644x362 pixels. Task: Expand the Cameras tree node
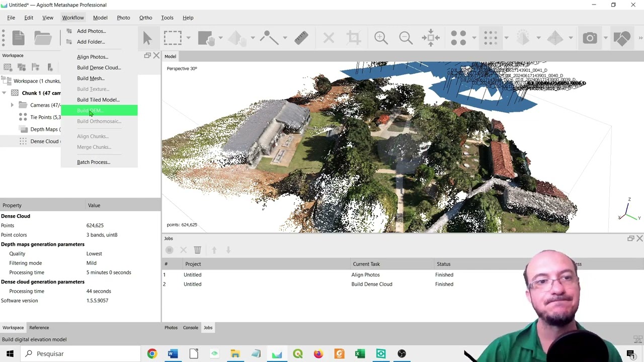(12, 105)
